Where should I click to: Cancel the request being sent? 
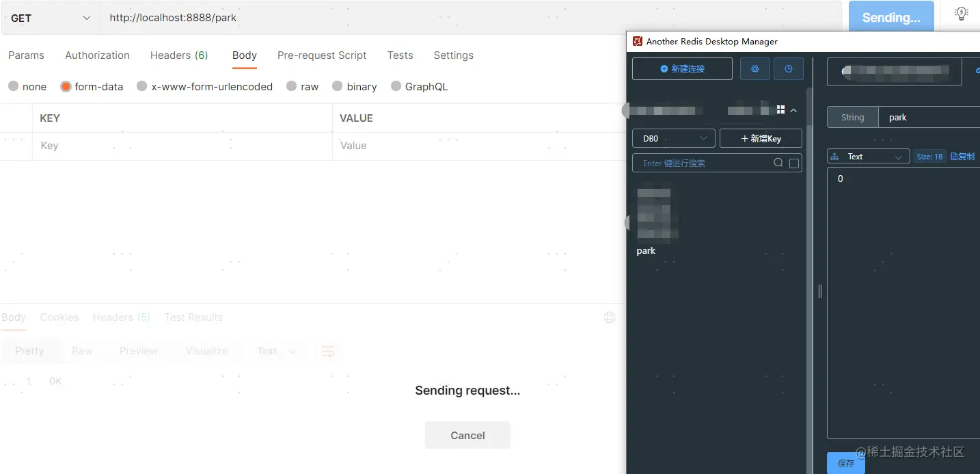pos(467,435)
